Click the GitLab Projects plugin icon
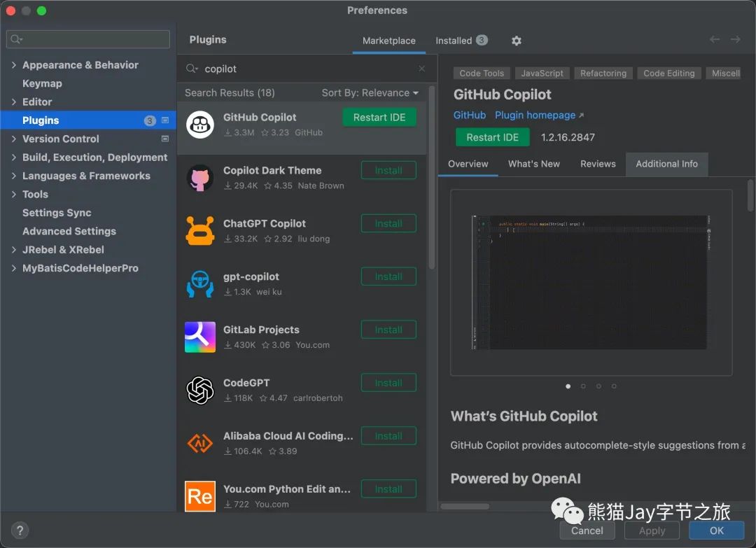The height and width of the screenshot is (548, 756). pos(199,337)
